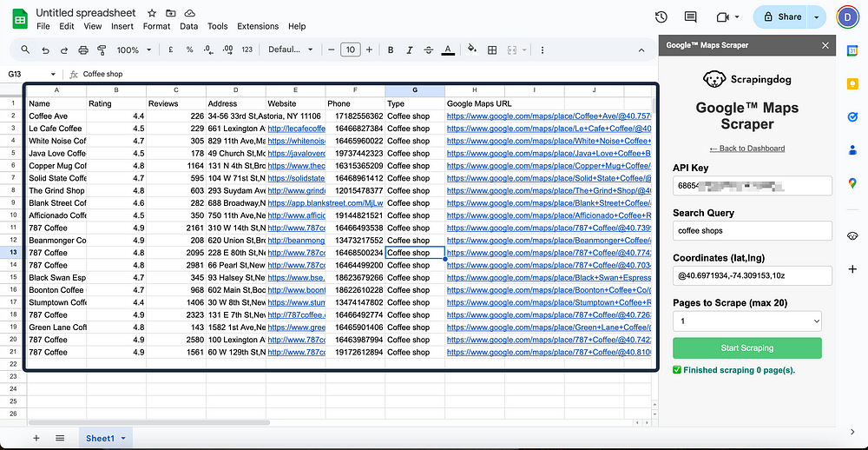Click the Start Scraping button

(x=746, y=348)
